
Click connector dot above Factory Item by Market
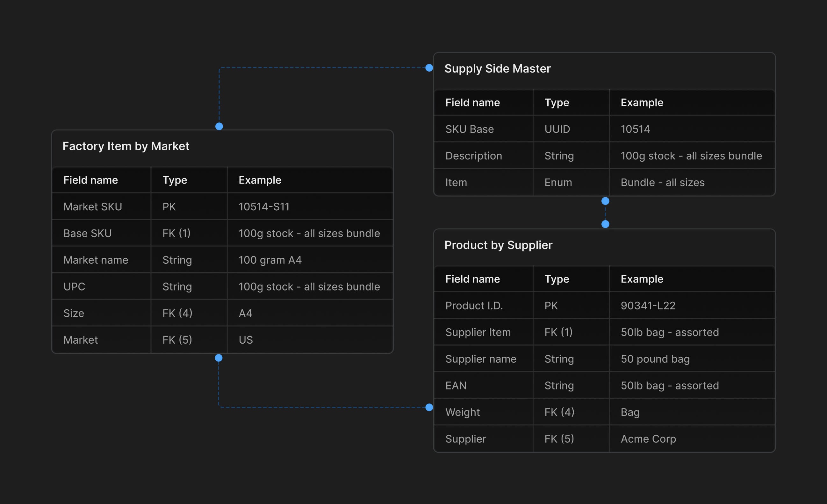(x=219, y=126)
